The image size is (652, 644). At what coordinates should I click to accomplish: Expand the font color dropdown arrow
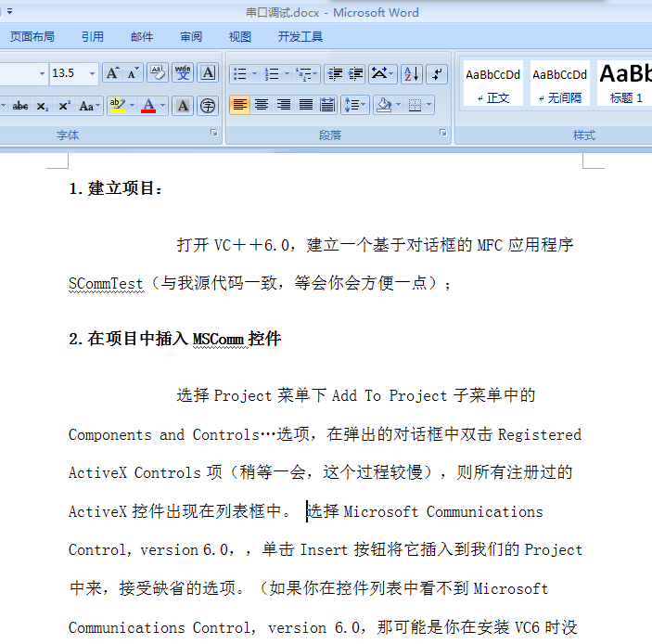pyautogui.click(x=163, y=106)
